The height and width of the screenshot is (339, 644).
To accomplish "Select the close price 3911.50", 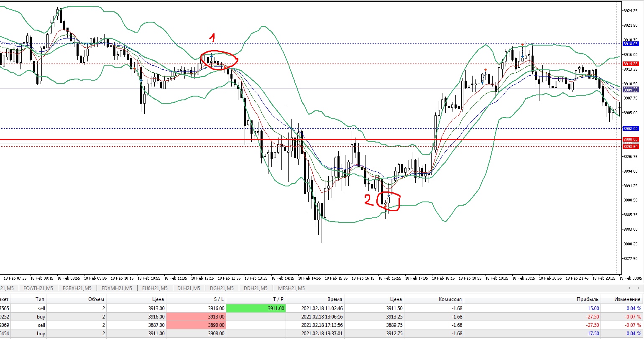I will coord(394,308).
